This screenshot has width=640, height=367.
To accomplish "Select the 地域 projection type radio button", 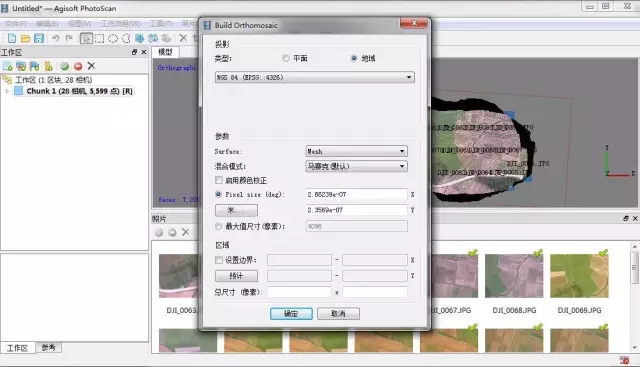I will pyautogui.click(x=354, y=58).
